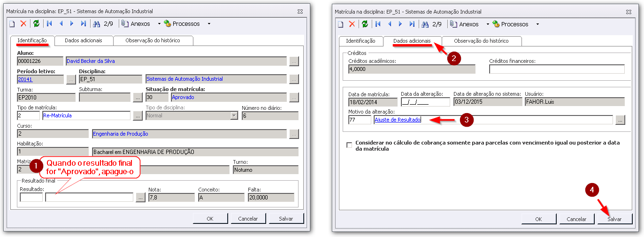This screenshot has height=237, width=644.
Task: Go to next record in right dialog
Action: 400,24
